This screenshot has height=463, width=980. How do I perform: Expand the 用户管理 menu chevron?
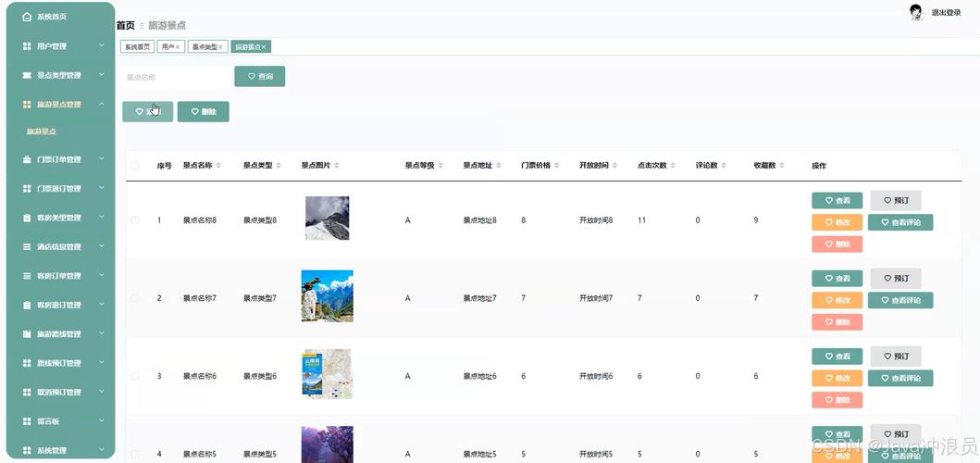click(x=101, y=45)
